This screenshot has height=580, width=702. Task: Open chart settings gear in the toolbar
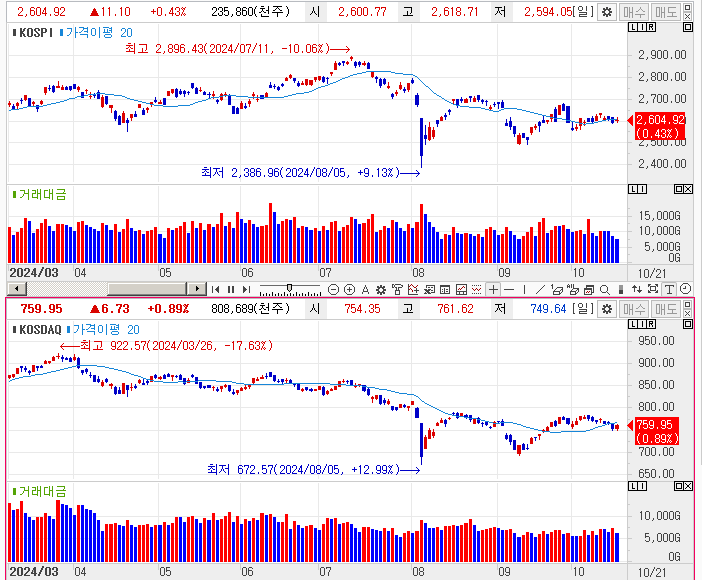coord(381,289)
